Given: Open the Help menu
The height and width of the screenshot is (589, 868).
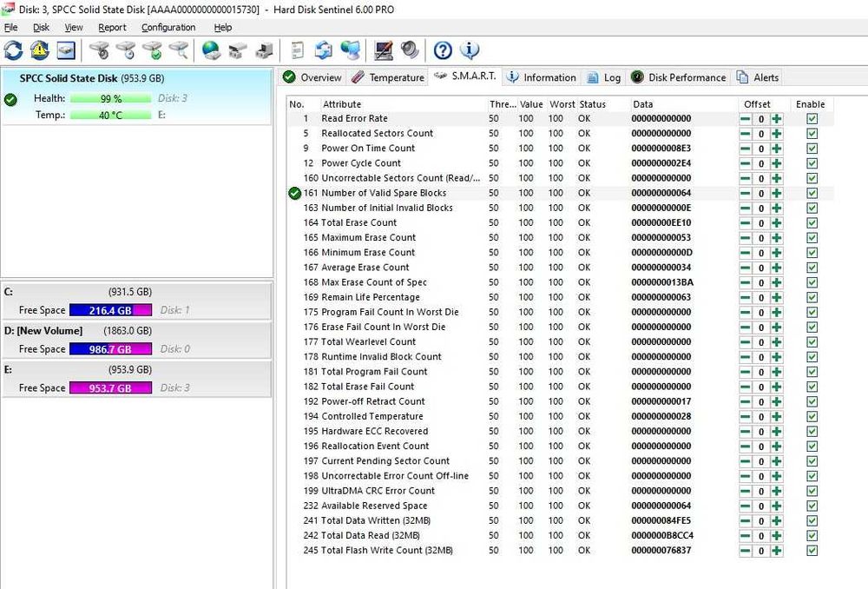Looking at the screenshot, I should (222, 27).
